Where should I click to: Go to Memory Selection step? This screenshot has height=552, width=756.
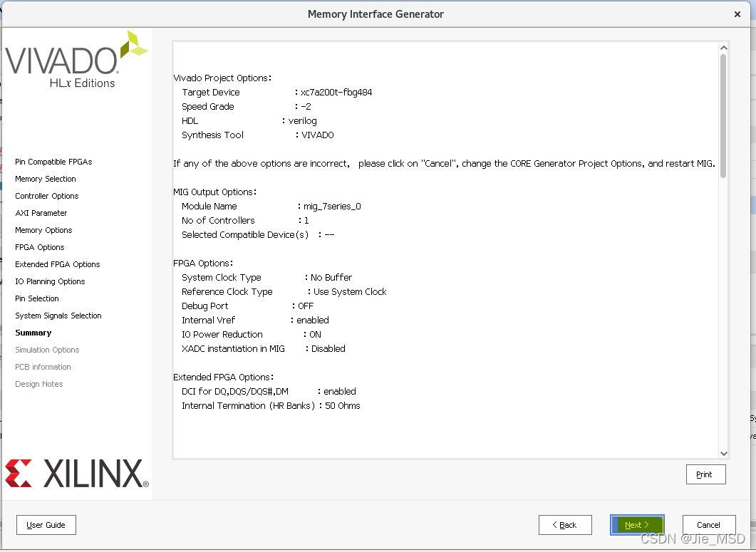coord(46,179)
